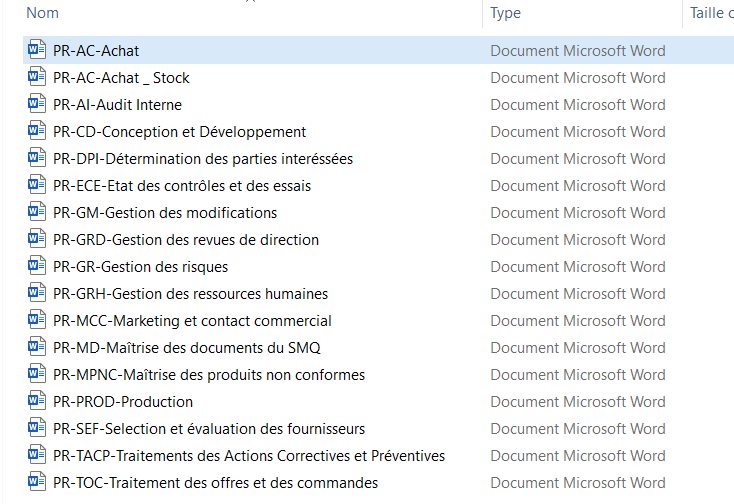Sort files by the Type column header

506,13
